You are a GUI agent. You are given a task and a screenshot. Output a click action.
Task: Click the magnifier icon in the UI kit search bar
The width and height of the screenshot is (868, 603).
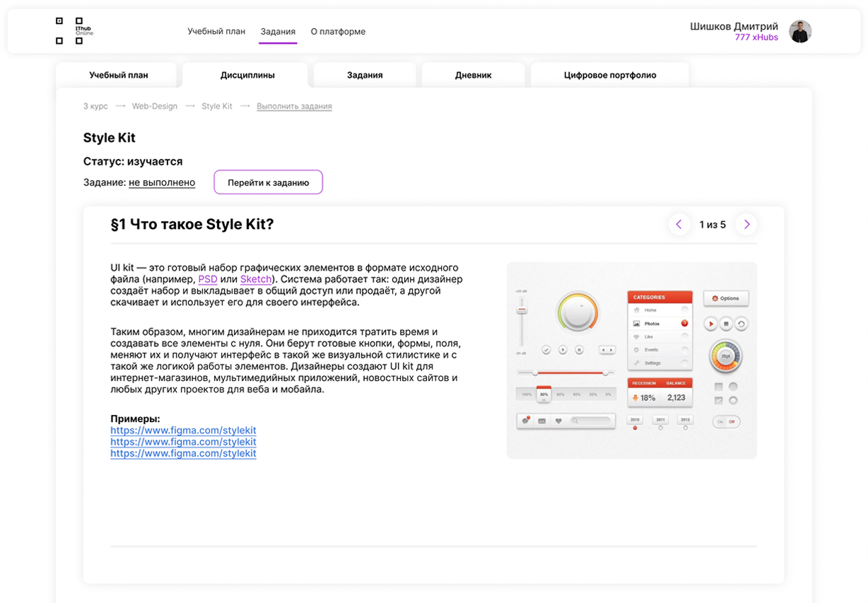(575, 421)
